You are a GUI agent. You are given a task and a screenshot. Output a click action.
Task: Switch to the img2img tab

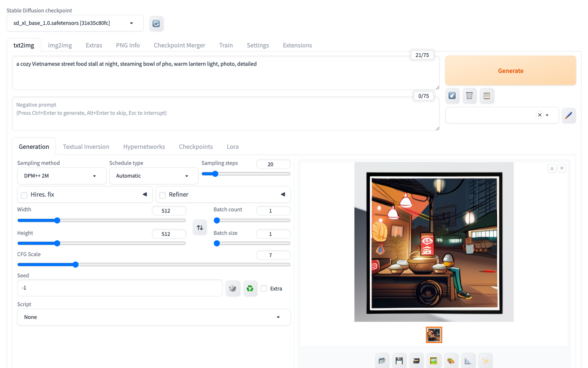(x=60, y=45)
